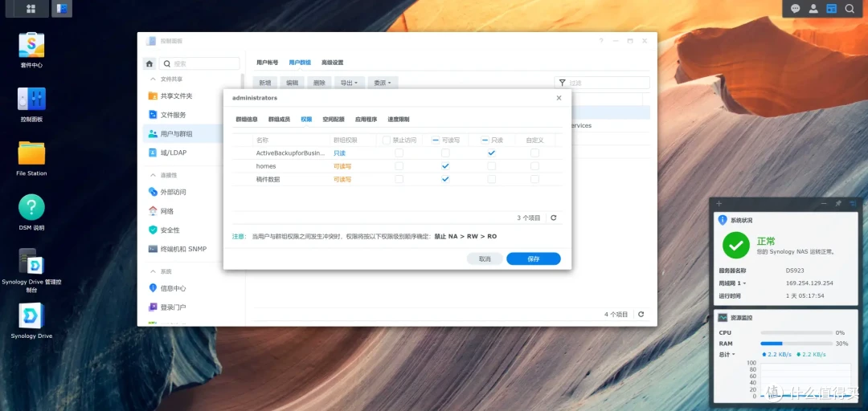The image size is (868, 411).
Task: Check Read Only for homes
Action: [x=492, y=166]
